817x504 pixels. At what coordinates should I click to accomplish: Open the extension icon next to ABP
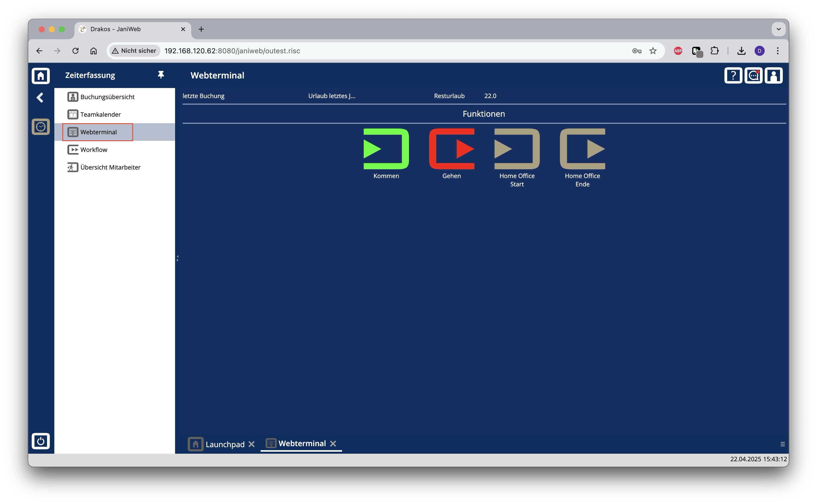click(x=697, y=51)
